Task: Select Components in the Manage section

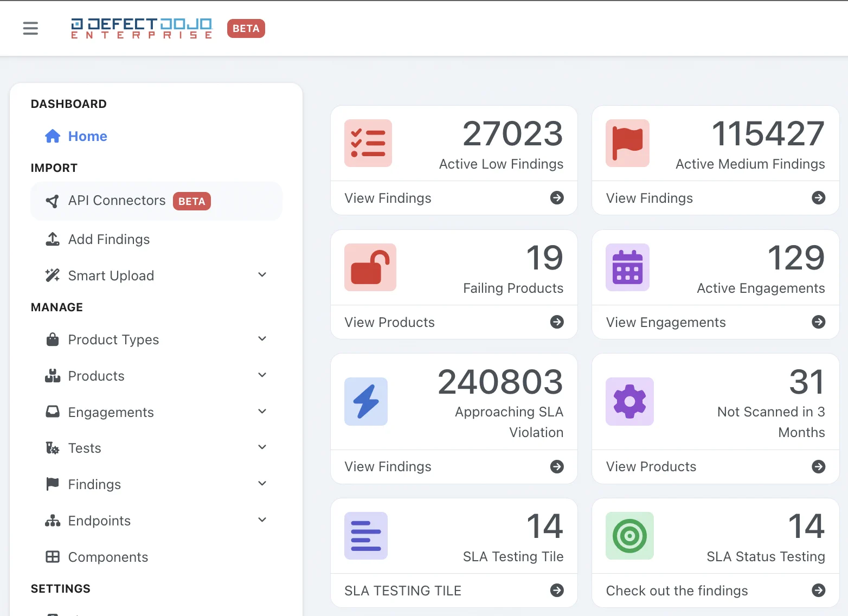Action: coord(108,557)
